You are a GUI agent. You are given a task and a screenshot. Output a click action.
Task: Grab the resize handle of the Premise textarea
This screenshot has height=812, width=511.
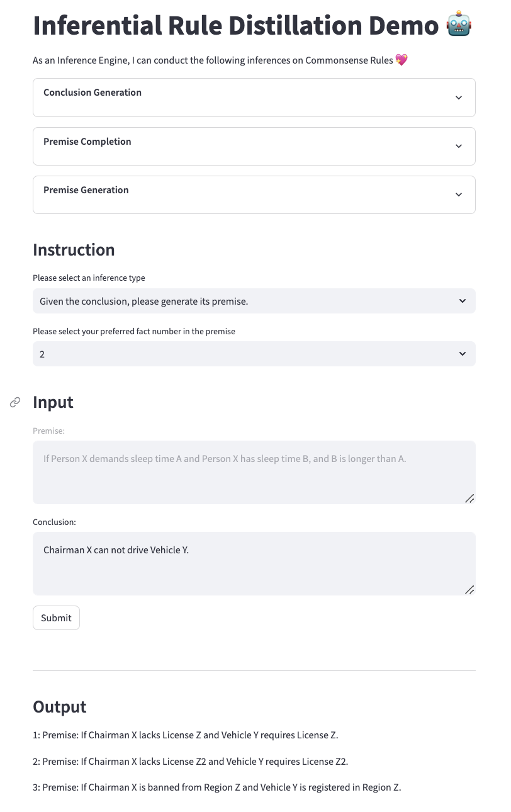(469, 499)
